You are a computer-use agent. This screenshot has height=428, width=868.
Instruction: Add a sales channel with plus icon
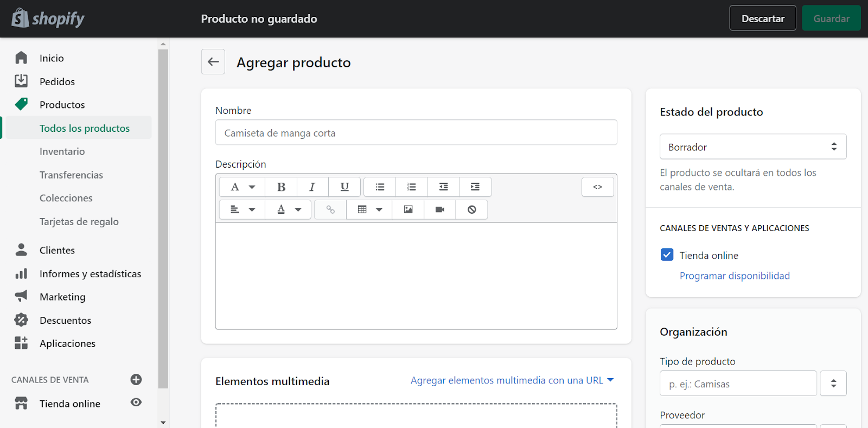(136, 379)
